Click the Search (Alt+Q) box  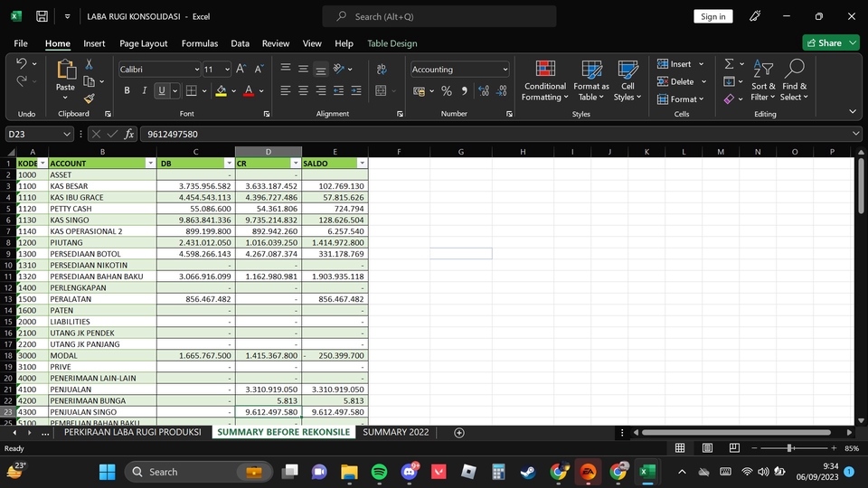click(x=439, y=16)
